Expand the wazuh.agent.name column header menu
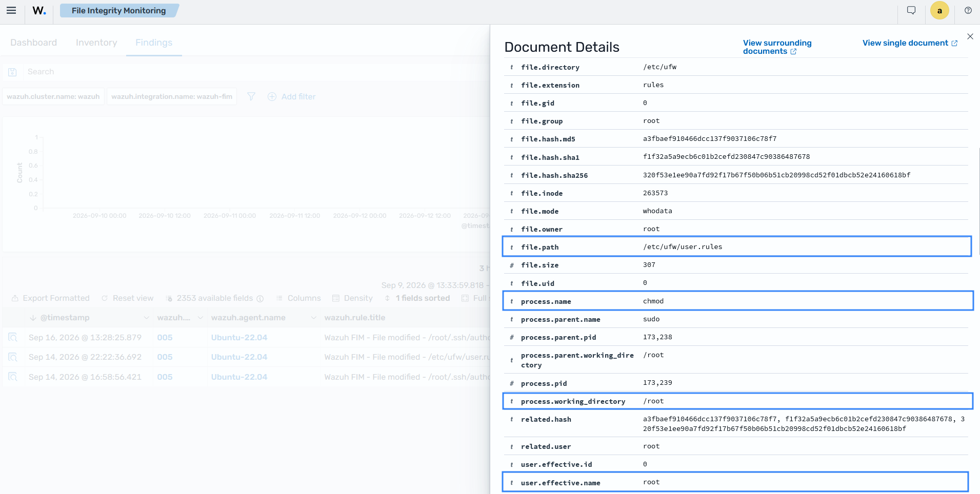Image resolution: width=980 pixels, height=494 pixels. [x=313, y=318]
